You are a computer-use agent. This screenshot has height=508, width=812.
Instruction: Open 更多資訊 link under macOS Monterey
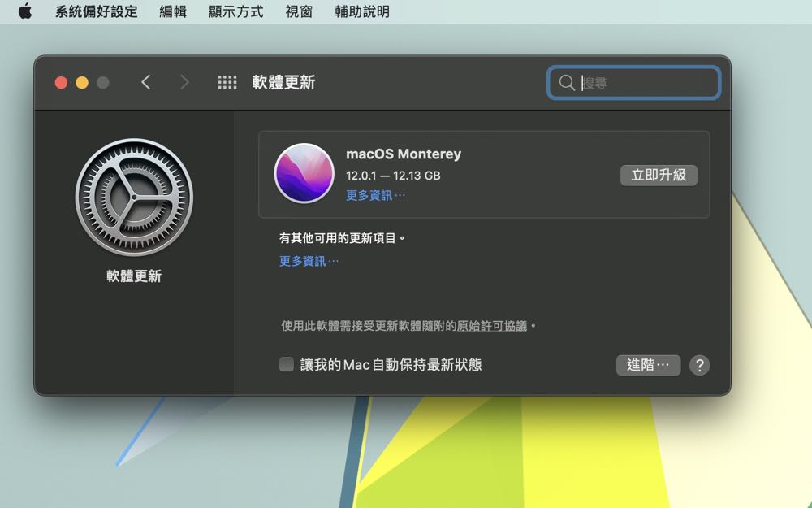click(x=375, y=195)
